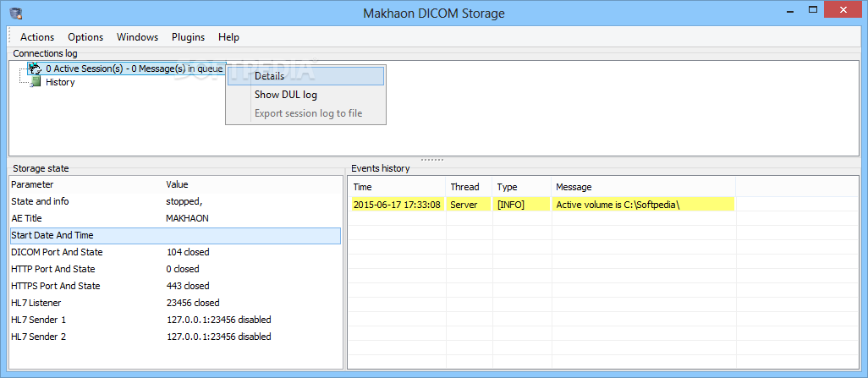Click the '104 closed' value
868x378 pixels.
click(188, 252)
